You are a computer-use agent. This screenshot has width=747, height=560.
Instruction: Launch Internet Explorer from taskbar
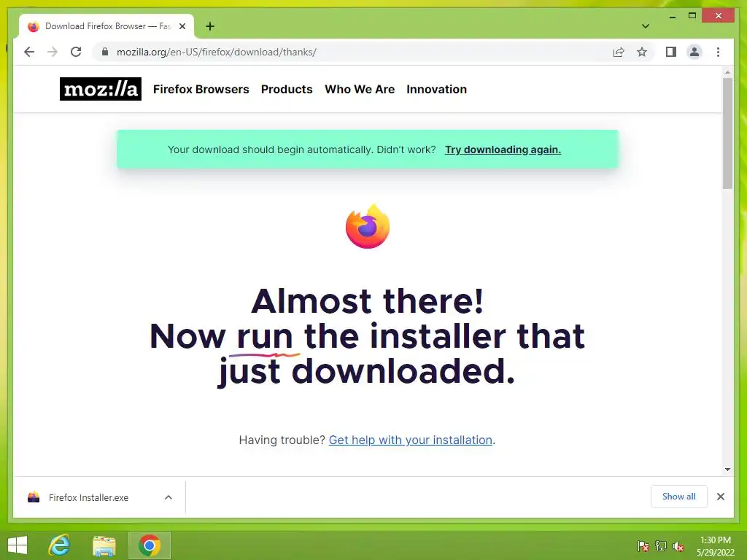pos(60,545)
